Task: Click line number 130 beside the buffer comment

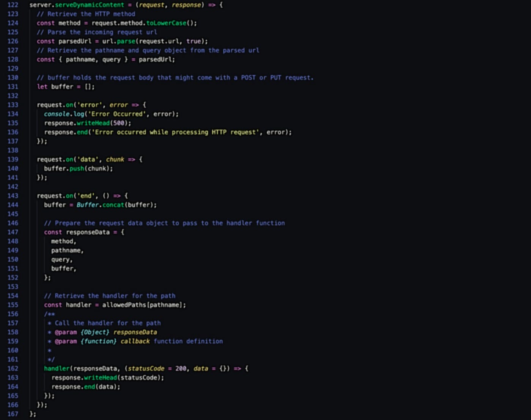Action: 13,77
